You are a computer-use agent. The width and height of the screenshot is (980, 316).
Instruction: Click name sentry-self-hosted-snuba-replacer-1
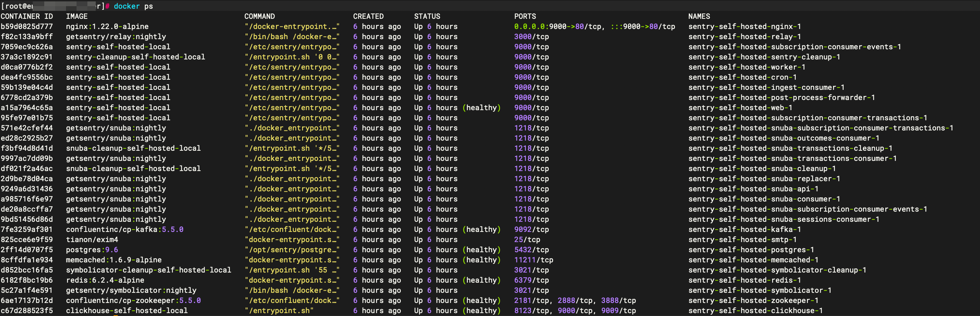click(x=764, y=179)
